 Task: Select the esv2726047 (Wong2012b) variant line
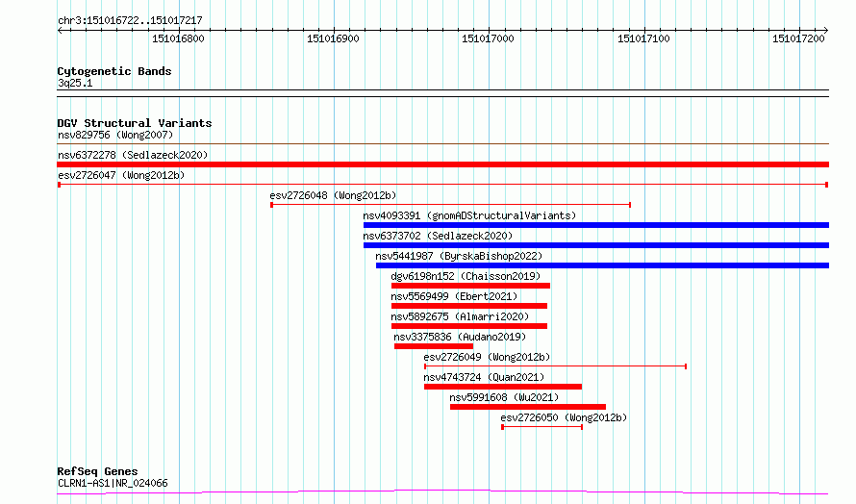(442, 185)
